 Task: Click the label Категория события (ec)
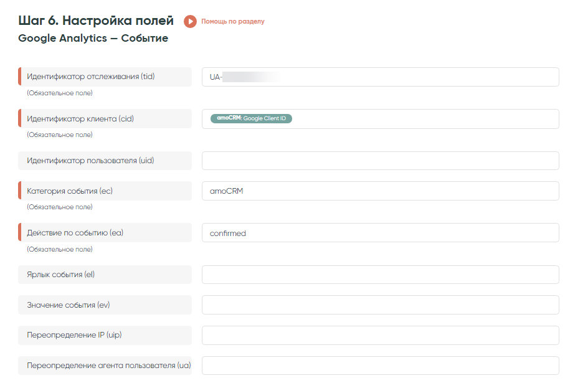point(70,191)
